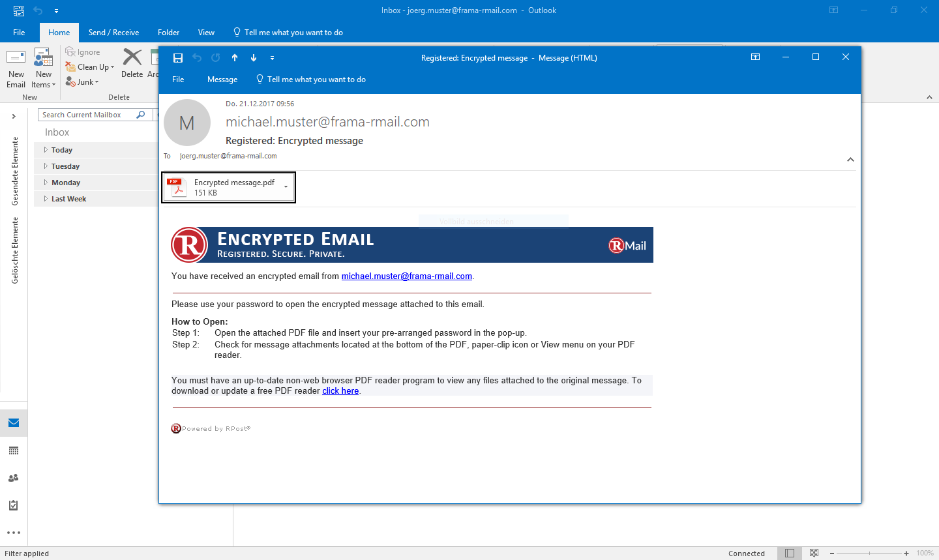Click Filter applied status text

point(27,553)
